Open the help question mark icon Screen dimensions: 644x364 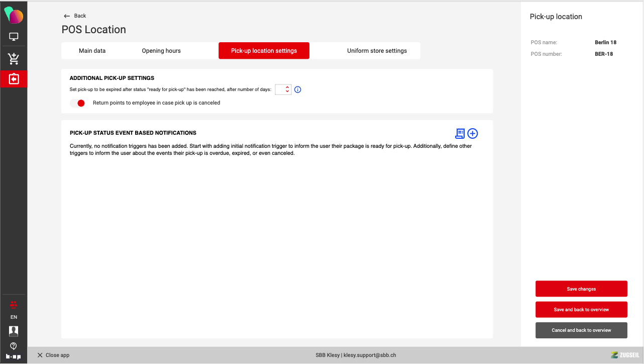[x=14, y=346]
